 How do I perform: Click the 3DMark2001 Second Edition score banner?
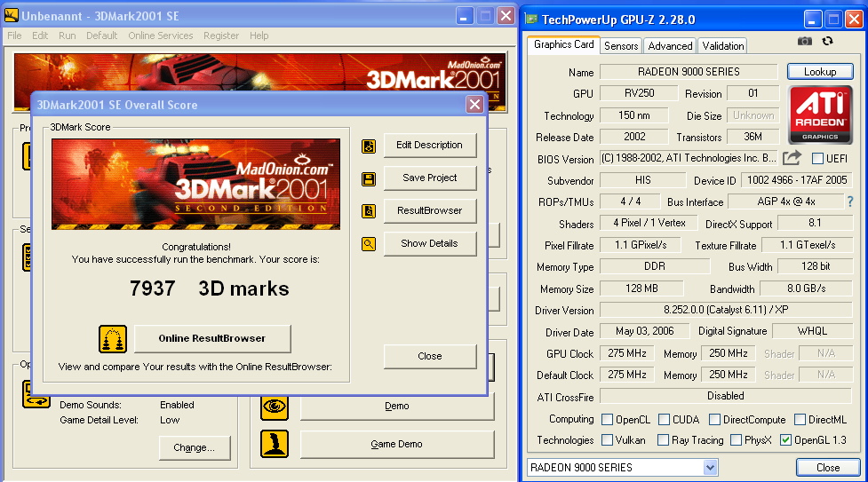196,184
